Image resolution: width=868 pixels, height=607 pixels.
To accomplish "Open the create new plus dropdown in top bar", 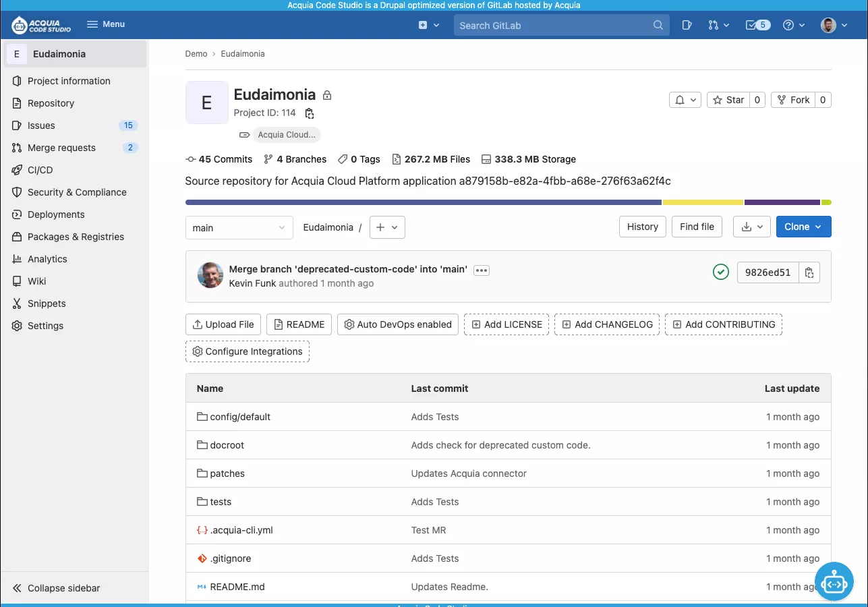I will coord(429,25).
